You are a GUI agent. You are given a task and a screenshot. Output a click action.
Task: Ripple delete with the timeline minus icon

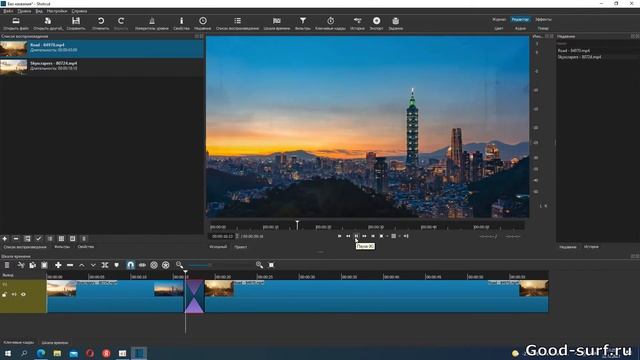tap(70, 265)
